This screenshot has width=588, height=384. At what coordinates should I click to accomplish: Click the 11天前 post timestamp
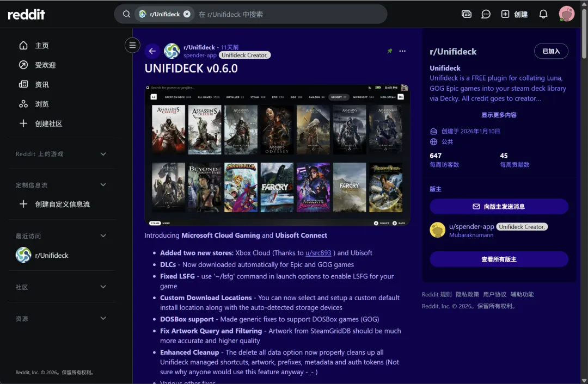point(230,47)
